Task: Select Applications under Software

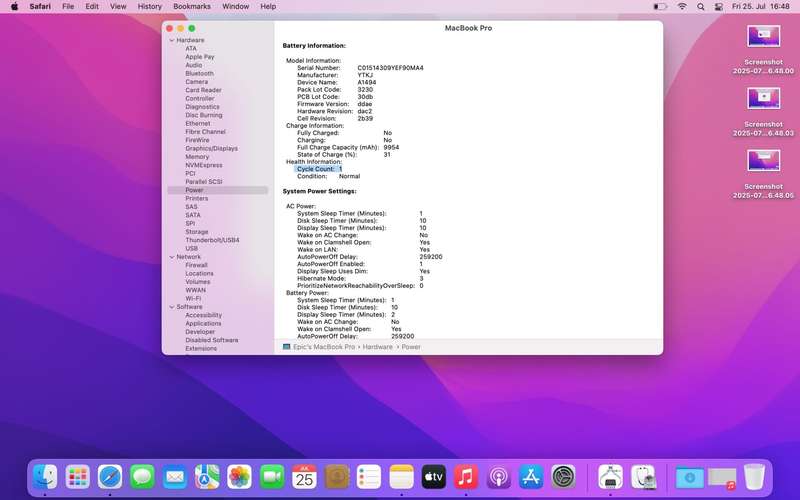Action: [x=203, y=323]
